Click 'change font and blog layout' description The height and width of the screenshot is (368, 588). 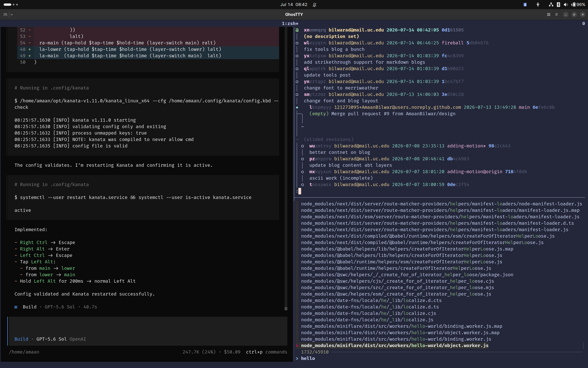341,101
